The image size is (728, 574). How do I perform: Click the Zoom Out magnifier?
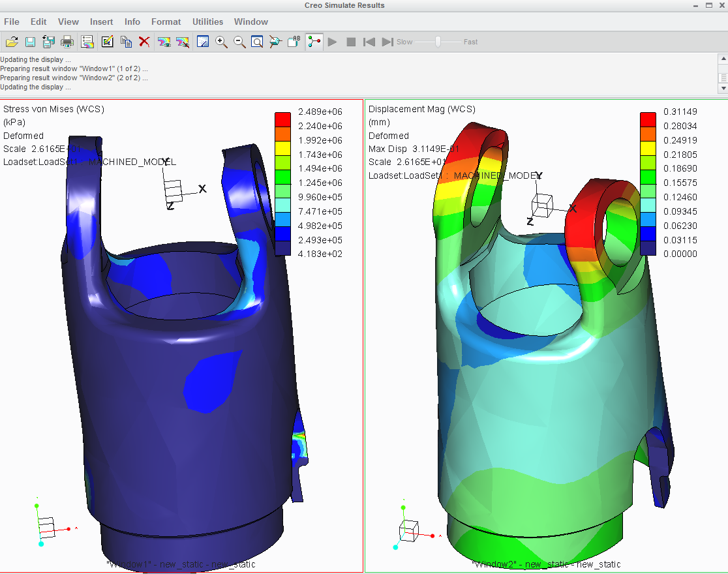pos(239,42)
